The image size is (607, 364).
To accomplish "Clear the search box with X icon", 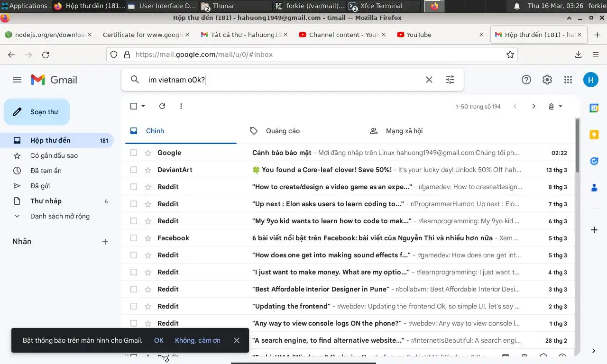I will (429, 80).
